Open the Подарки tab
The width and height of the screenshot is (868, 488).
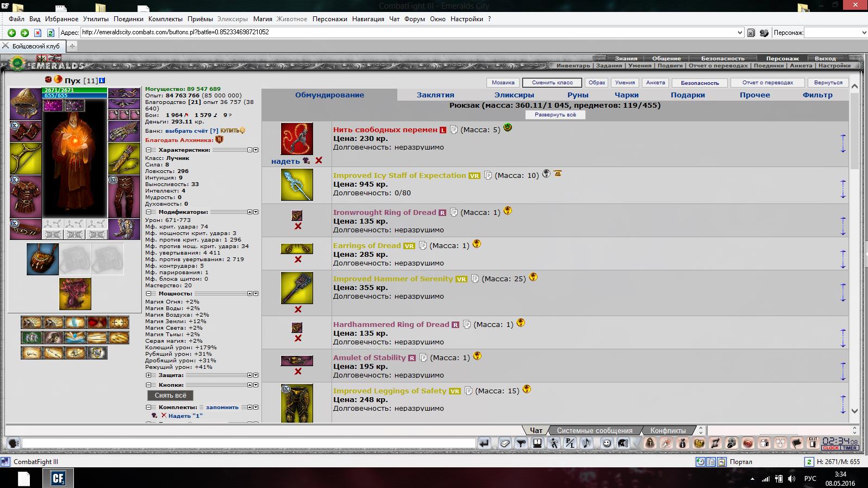(688, 95)
